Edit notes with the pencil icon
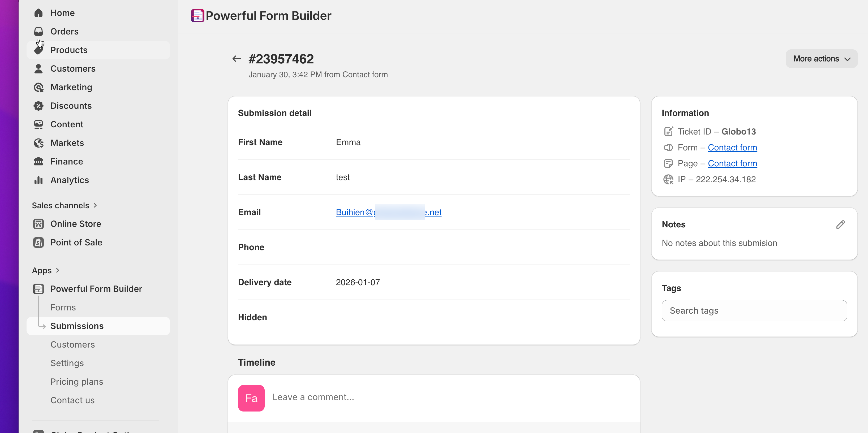 840,224
